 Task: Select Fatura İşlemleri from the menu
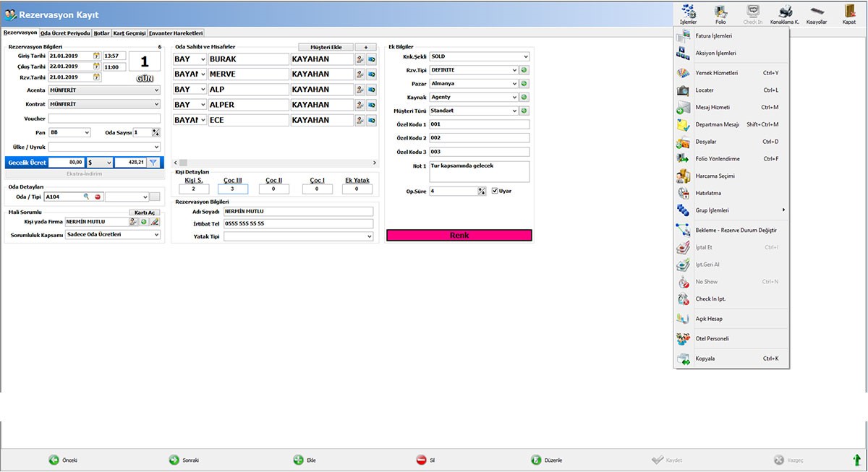click(x=714, y=35)
